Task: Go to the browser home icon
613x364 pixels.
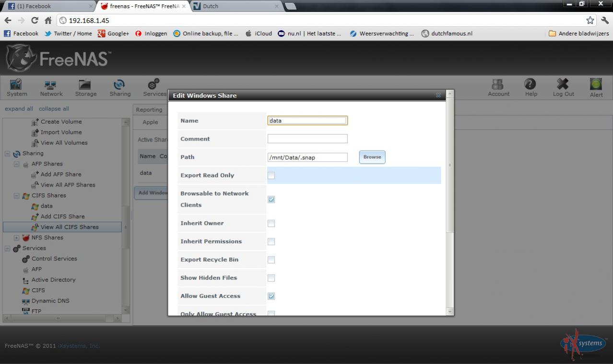Action: pyautogui.click(x=48, y=20)
